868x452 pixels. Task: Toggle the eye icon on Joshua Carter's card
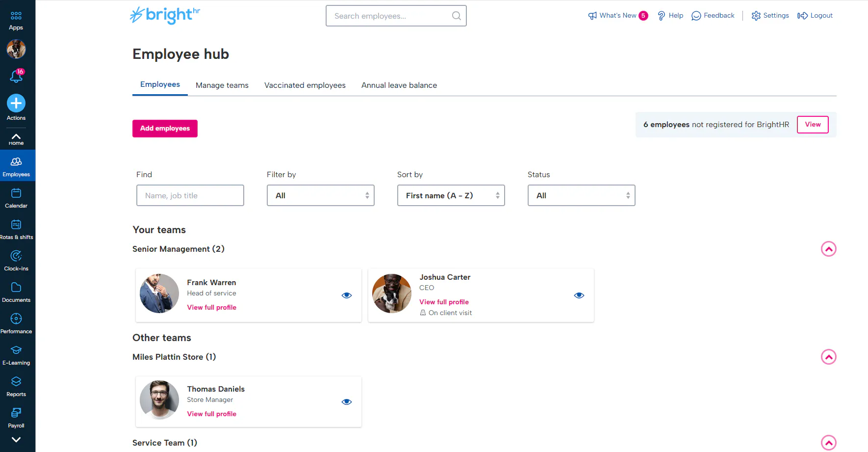pos(579,295)
